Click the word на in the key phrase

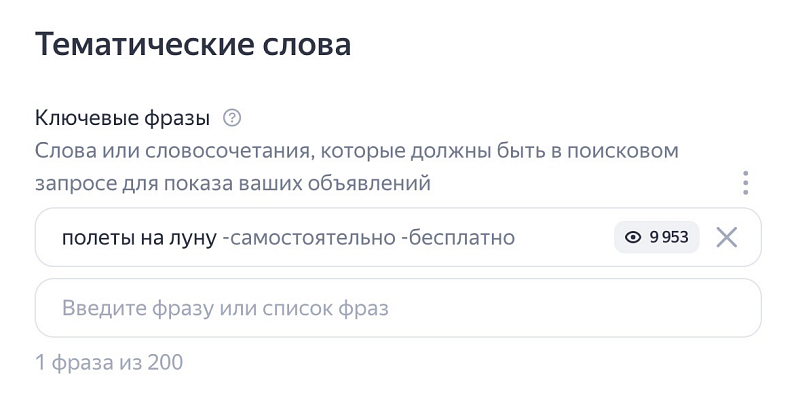click(144, 238)
